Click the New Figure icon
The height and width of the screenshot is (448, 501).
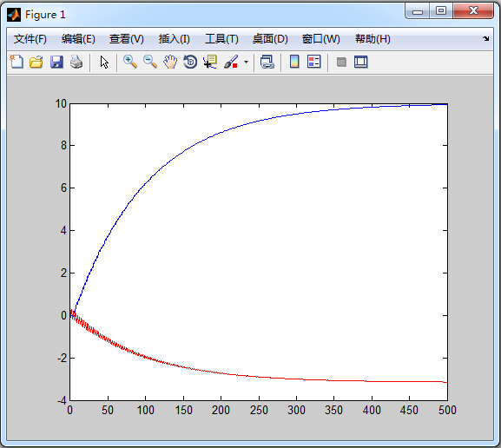pos(16,62)
